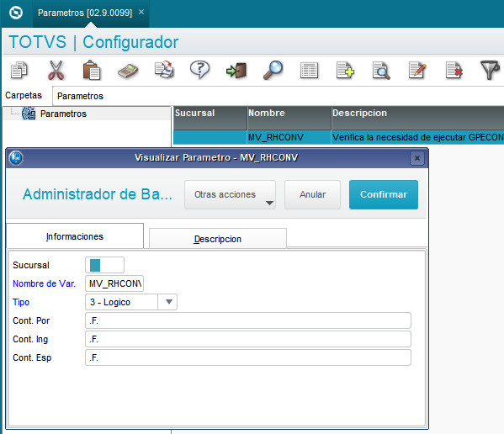504x434 pixels.
Task: Click the 'Verifica la necesidad' description cell
Action: (418, 137)
